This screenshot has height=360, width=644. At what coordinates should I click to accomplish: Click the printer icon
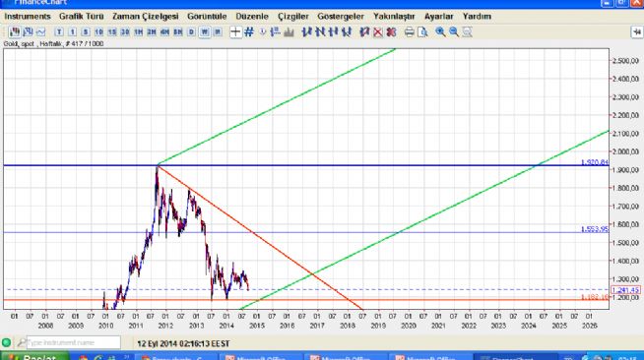[x=409, y=32]
